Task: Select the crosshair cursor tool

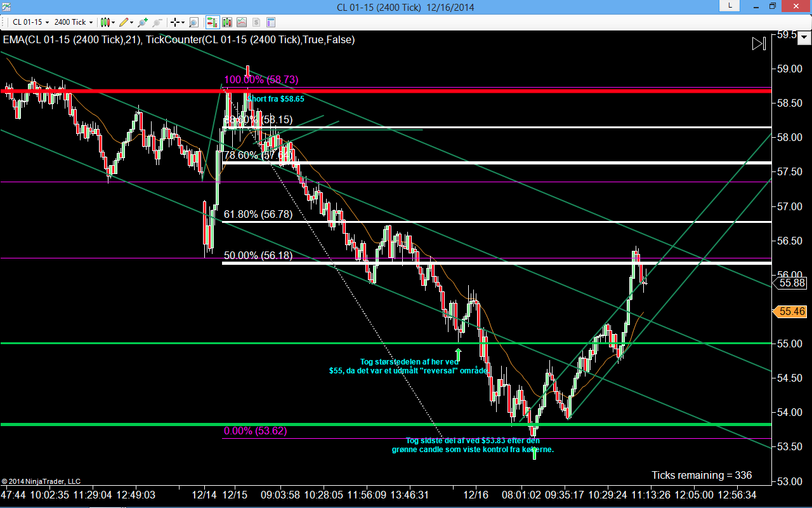Action: click(175, 22)
